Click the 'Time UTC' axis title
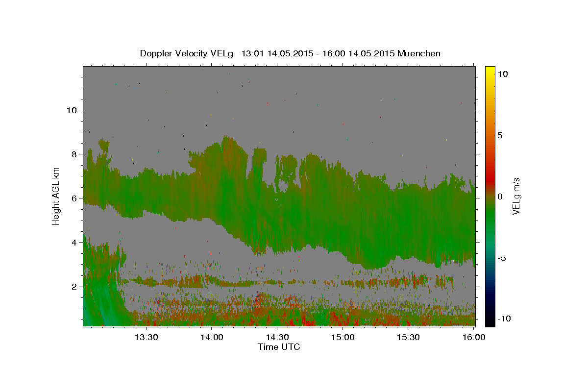This screenshot has width=588, height=392. click(x=279, y=347)
